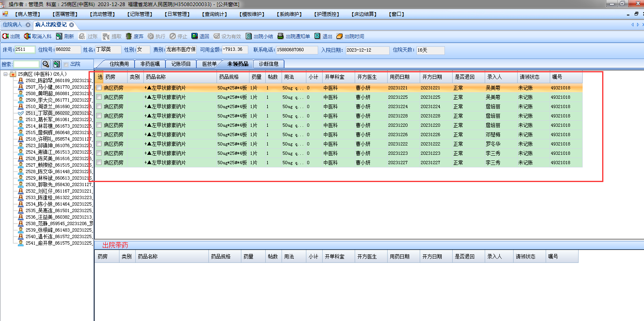Refresh the list with the 刷新 toolbar icon
644x321 pixels.
(x=59, y=36)
